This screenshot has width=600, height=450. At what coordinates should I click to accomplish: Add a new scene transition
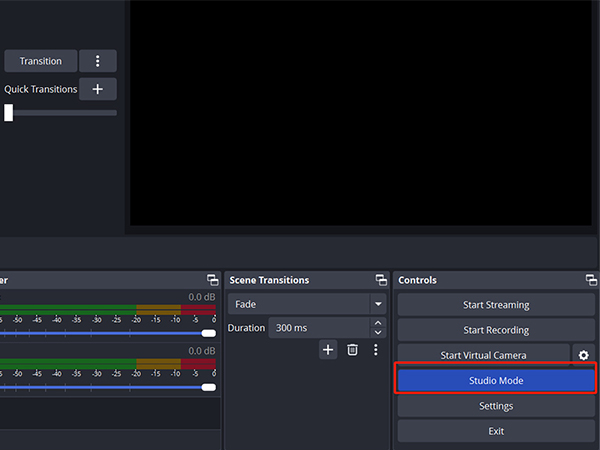pyautogui.click(x=328, y=349)
